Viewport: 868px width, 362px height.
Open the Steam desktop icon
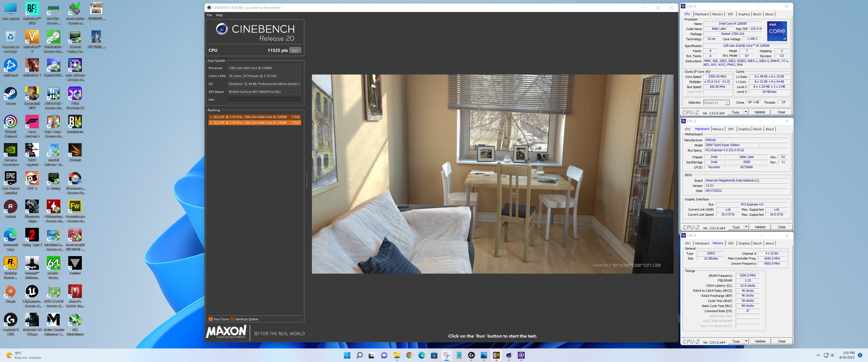point(10,96)
